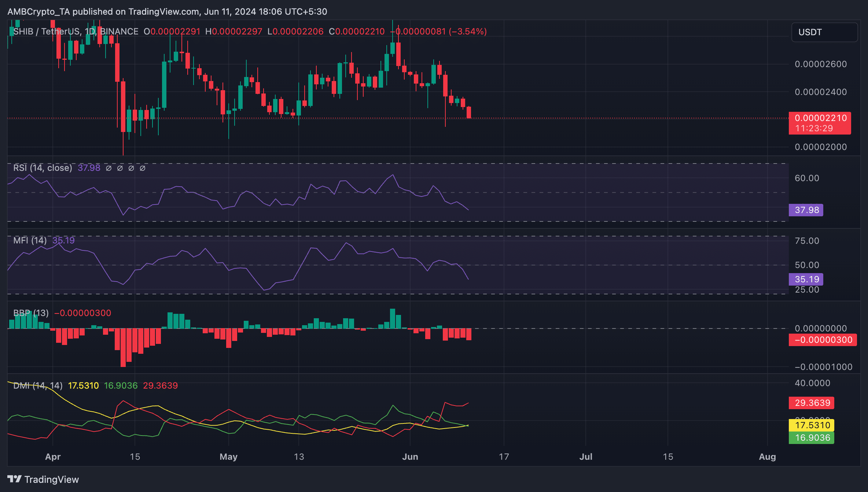Click the first ∅ symbol after RSI value

[108, 168]
